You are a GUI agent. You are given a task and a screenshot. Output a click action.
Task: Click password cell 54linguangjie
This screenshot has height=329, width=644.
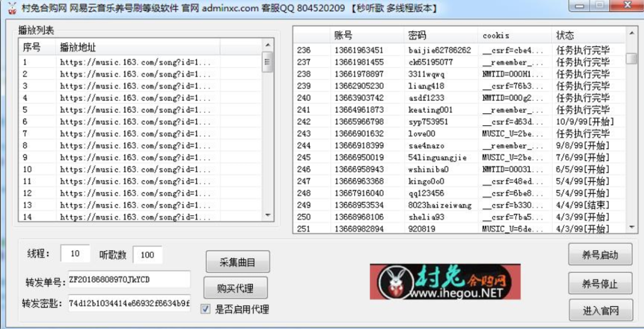[437, 158]
